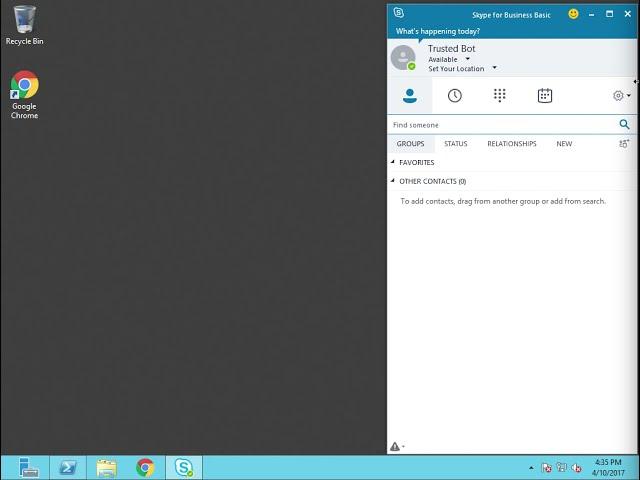Screen dimensions: 640x480
Task: Click the Trusted Bot profile picture
Action: click(403, 58)
